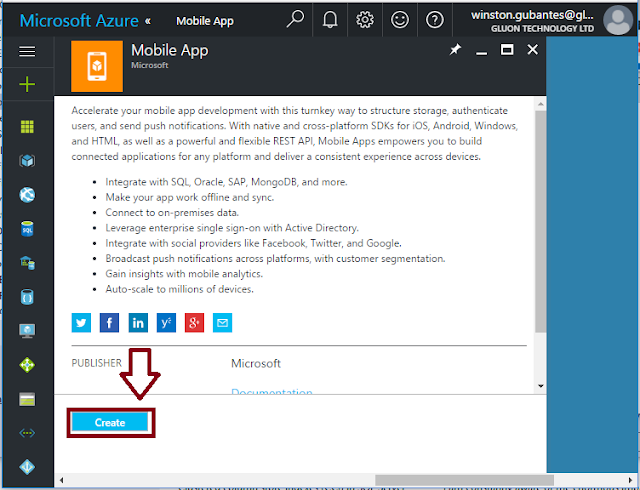Open the notifications bell

click(x=330, y=19)
